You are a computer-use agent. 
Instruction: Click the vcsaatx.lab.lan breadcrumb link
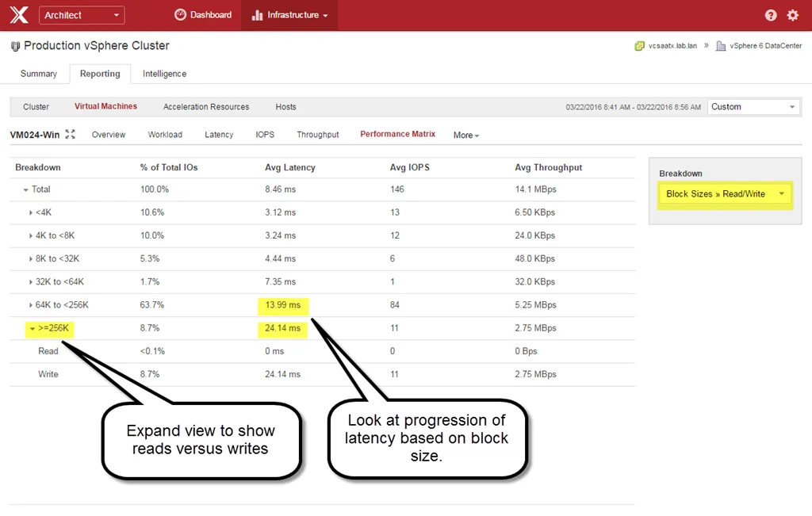tap(672, 46)
